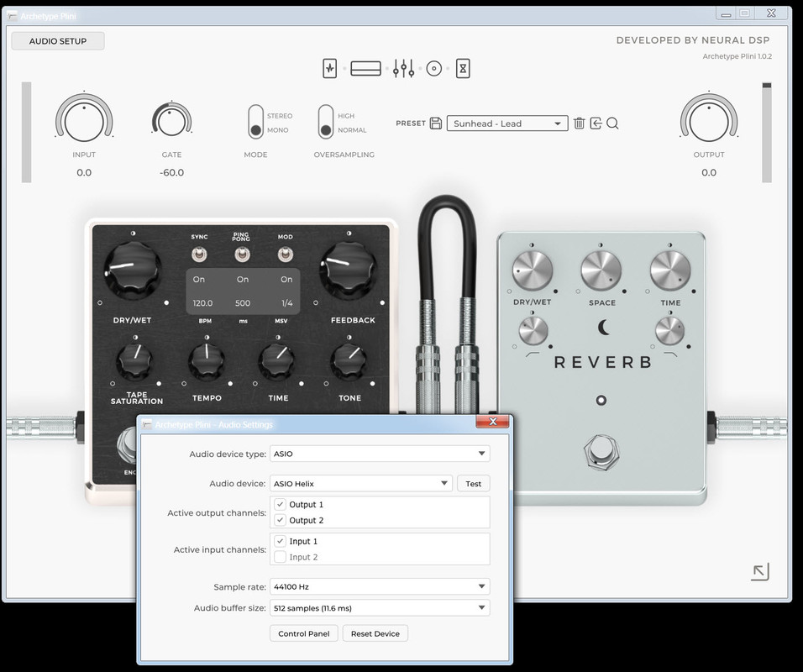The width and height of the screenshot is (803, 672).
Task: Open the cab speaker section icon
Action: pos(433,68)
